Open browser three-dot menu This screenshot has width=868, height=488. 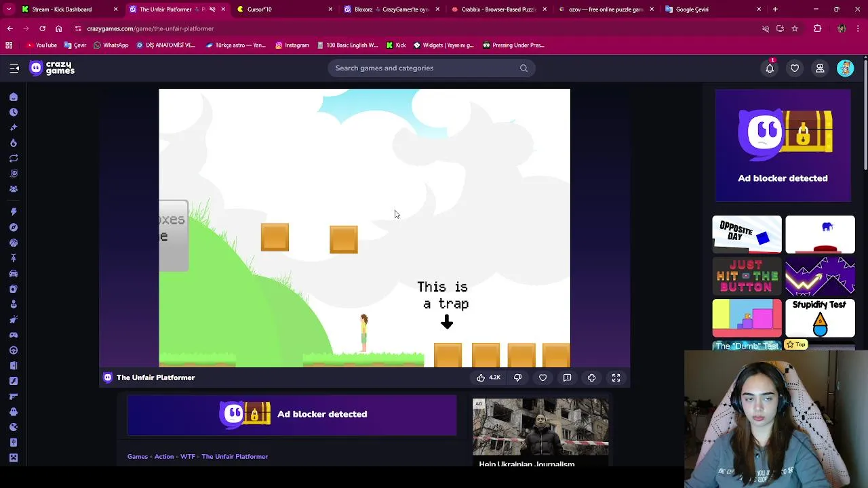(x=859, y=28)
